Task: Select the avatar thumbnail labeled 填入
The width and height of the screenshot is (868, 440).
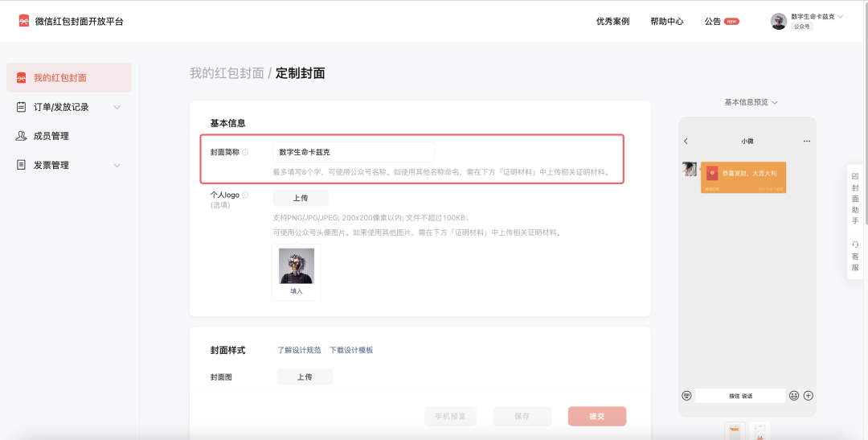Action: tap(296, 272)
